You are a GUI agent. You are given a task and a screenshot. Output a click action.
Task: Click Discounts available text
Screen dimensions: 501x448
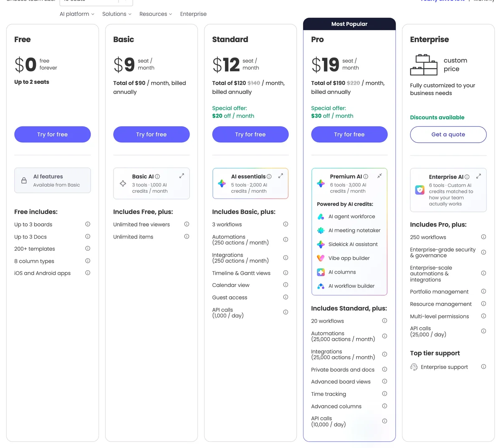[437, 117]
